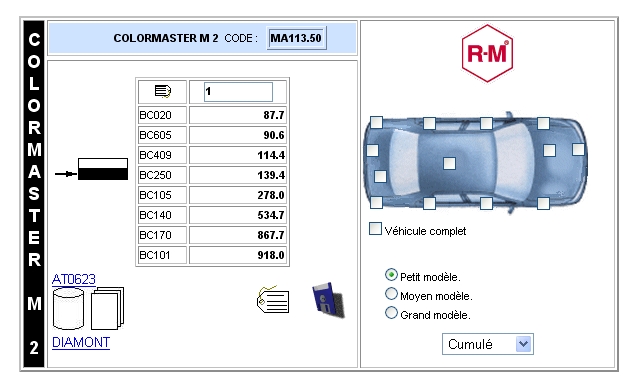Click the floppy disk save icon
The height and width of the screenshot is (385, 638).
click(328, 300)
